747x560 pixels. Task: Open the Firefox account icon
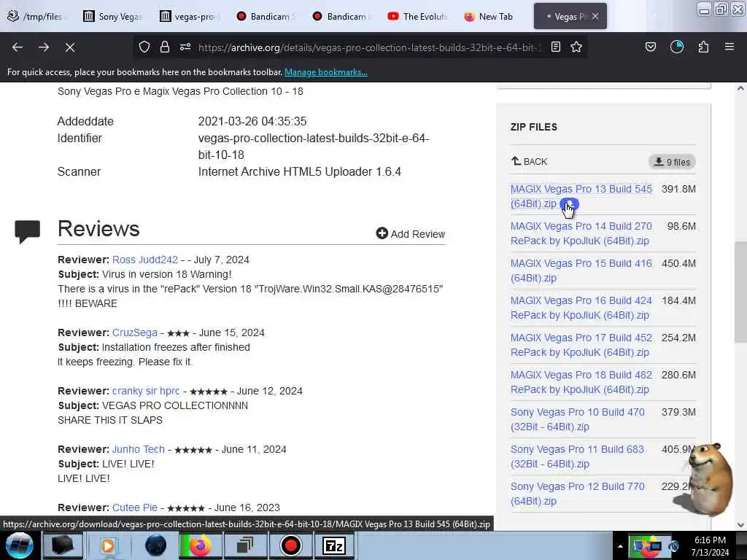pyautogui.click(x=677, y=47)
